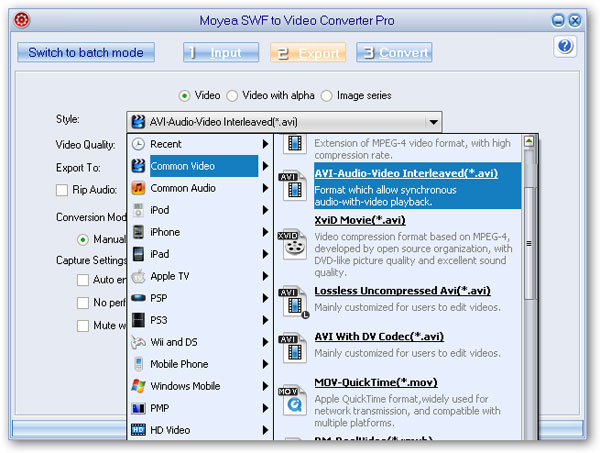Click the red Moyea logo icon

(22, 20)
